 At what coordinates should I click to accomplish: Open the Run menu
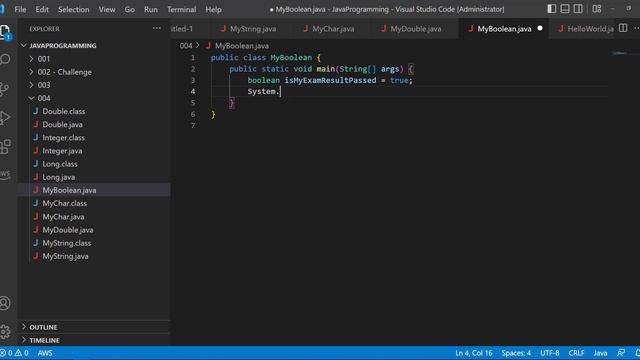(x=151, y=9)
